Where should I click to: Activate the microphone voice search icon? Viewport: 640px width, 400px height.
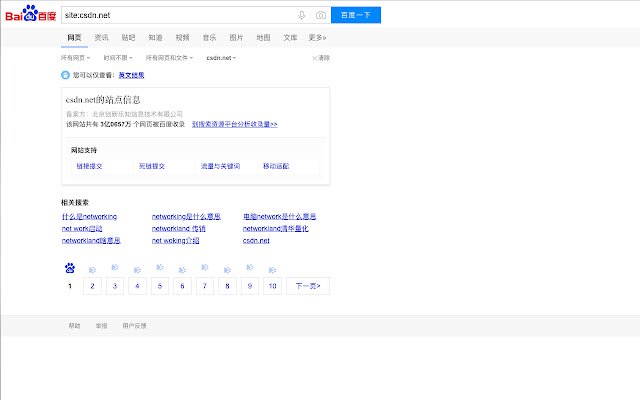click(x=302, y=15)
